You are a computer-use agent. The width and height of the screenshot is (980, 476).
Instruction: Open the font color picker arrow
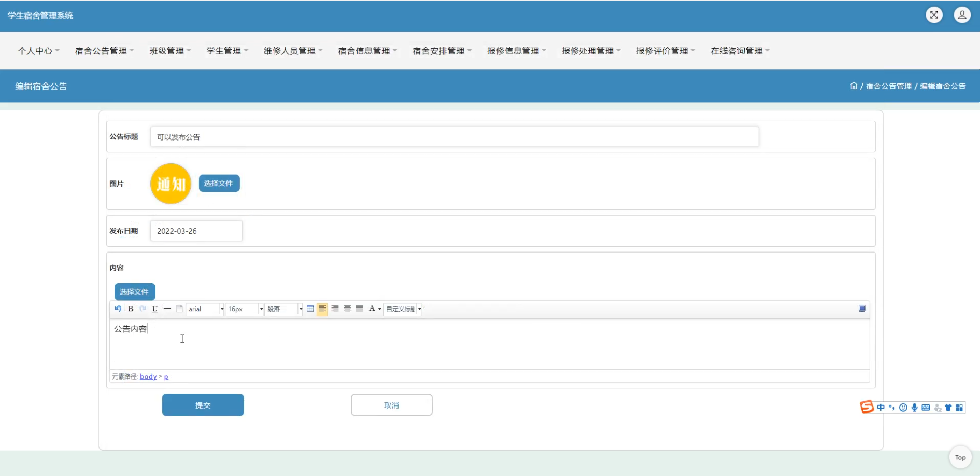pyautogui.click(x=380, y=309)
